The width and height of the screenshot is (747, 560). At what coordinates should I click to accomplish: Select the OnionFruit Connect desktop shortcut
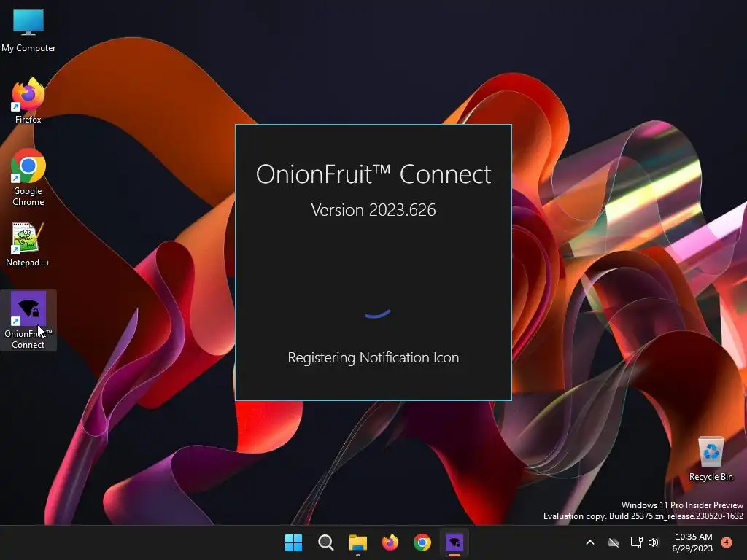(28, 320)
